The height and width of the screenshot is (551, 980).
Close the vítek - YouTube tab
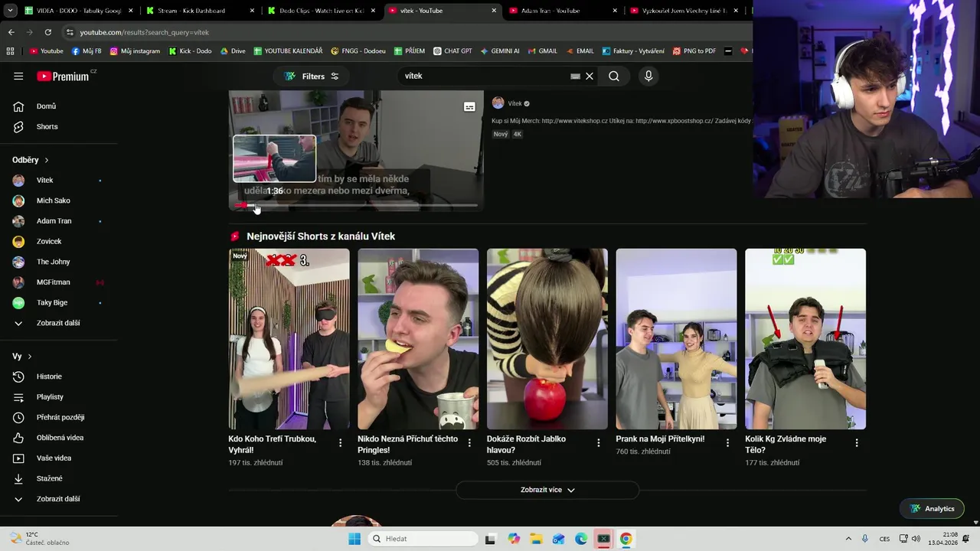[x=494, y=11]
